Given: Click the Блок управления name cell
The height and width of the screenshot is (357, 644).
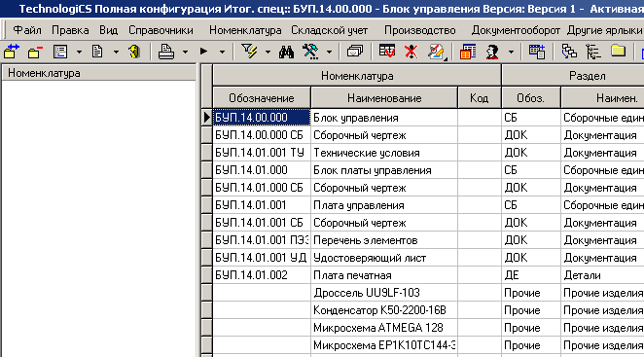Looking at the screenshot, I should coord(384,118).
